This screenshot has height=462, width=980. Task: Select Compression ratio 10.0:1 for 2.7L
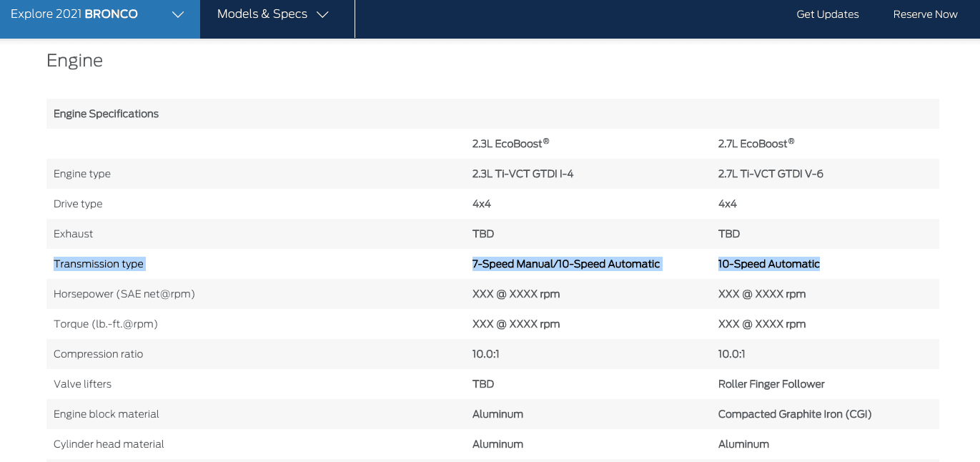tap(732, 354)
